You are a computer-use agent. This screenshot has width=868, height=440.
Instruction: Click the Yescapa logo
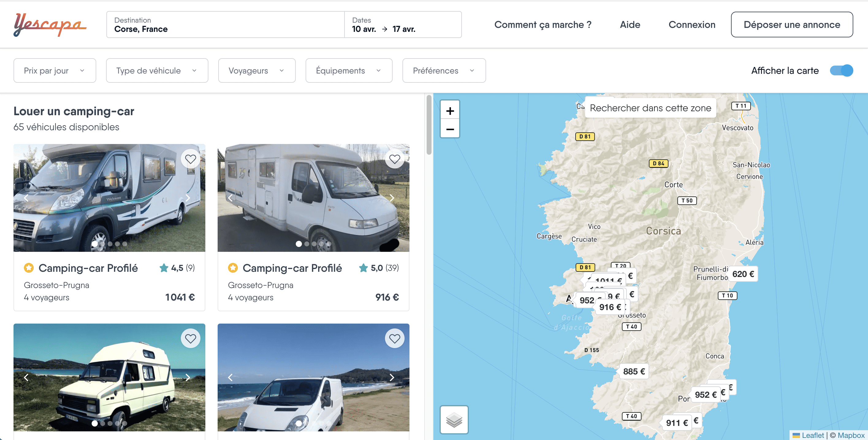(50, 25)
